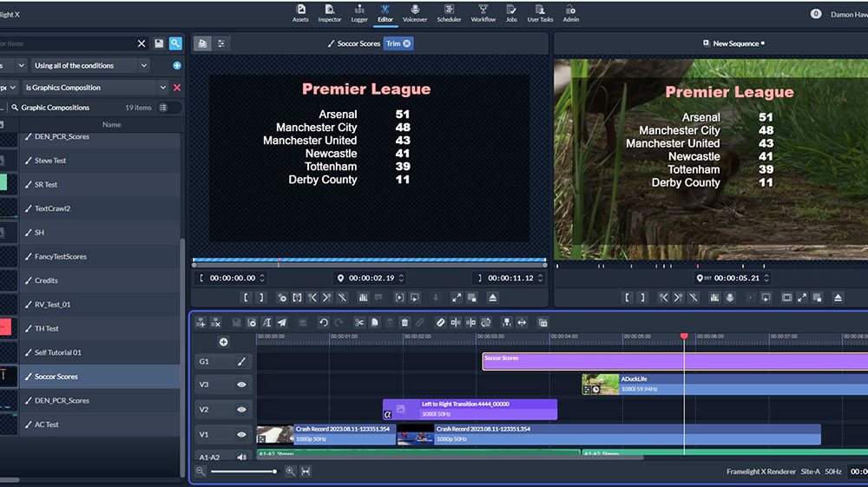Open the Scheduler module

[x=449, y=12]
